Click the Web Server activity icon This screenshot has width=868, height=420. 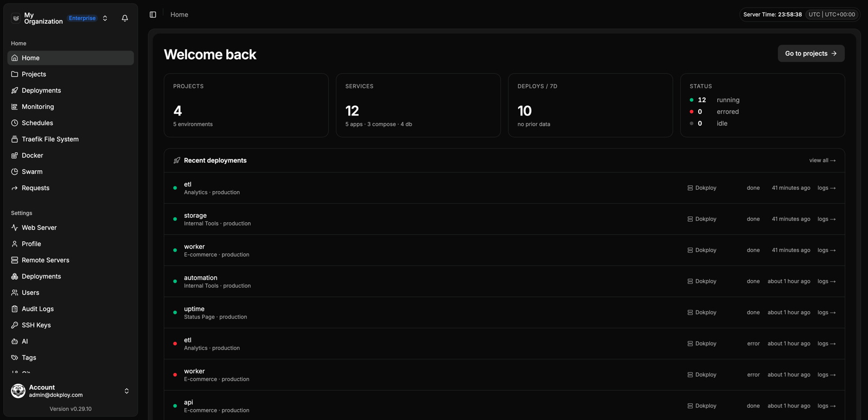pyautogui.click(x=15, y=228)
